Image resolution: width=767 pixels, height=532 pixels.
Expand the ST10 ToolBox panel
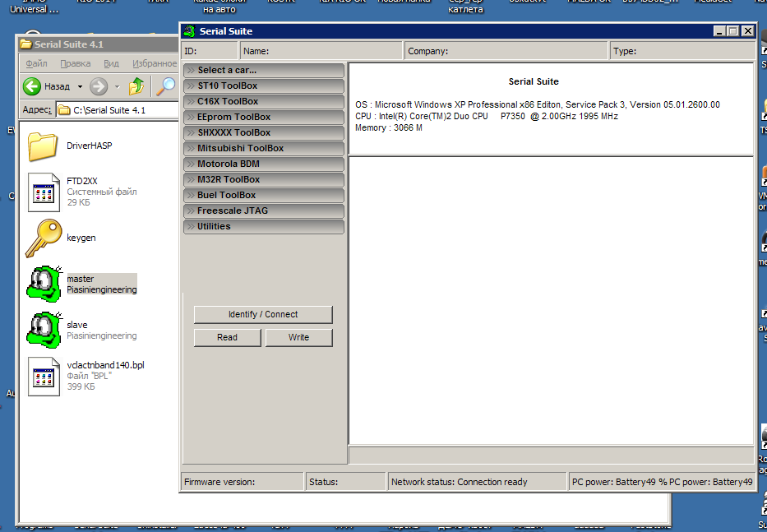(264, 86)
